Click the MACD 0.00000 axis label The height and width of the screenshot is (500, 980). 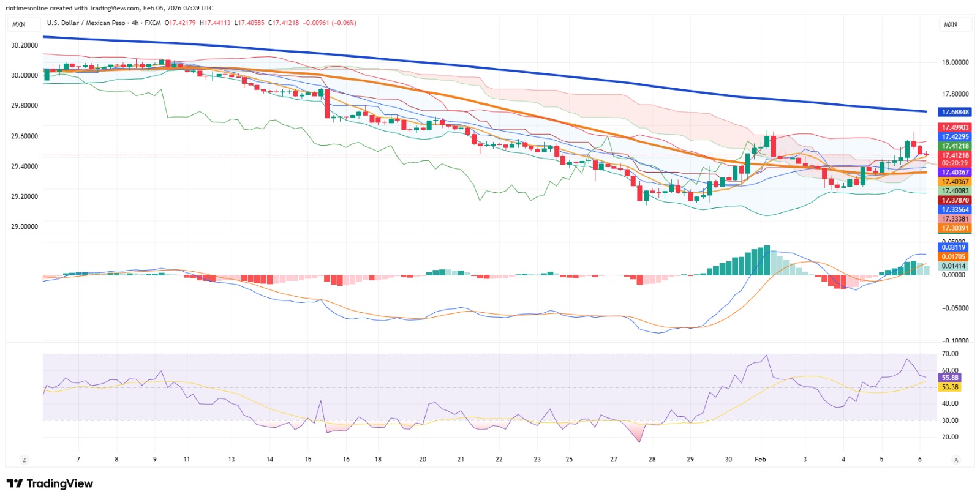click(952, 275)
